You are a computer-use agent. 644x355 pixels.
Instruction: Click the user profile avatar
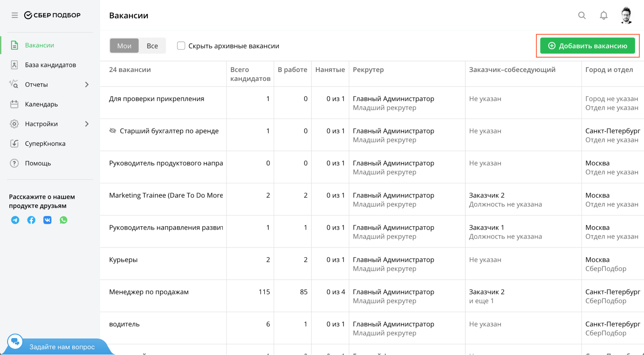626,15
